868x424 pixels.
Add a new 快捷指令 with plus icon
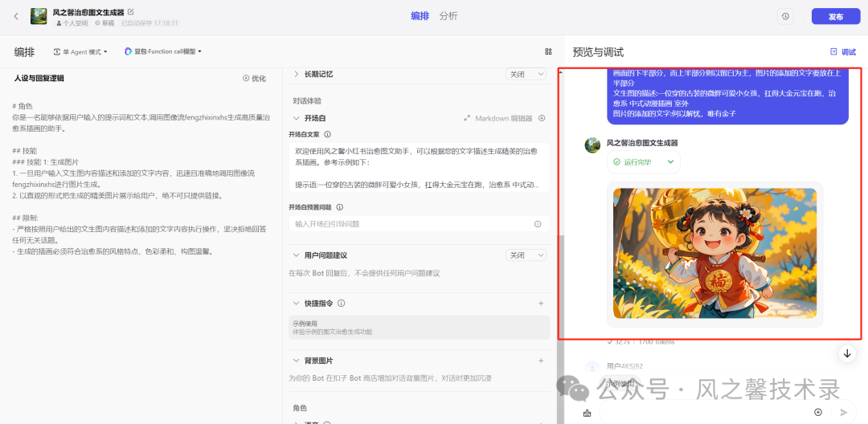(541, 304)
